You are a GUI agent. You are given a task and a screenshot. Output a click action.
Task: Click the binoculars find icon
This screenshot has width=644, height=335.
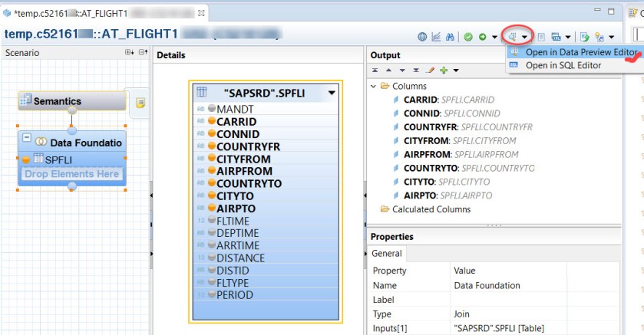tap(451, 37)
